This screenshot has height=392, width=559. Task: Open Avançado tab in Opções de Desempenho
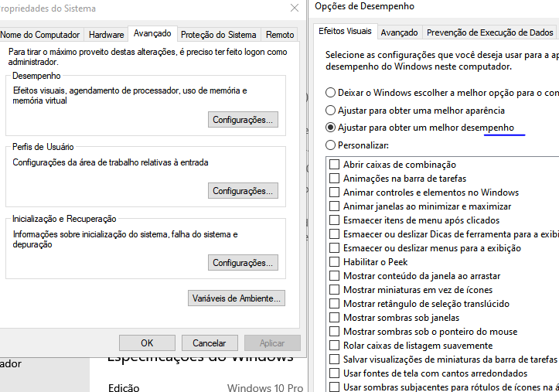[x=399, y=32]
